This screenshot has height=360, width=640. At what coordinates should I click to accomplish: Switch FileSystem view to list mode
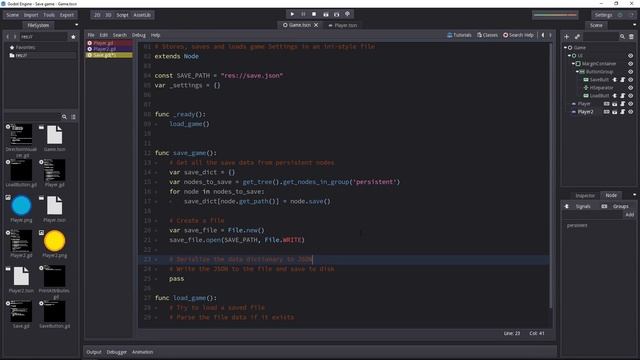point(73,117)
